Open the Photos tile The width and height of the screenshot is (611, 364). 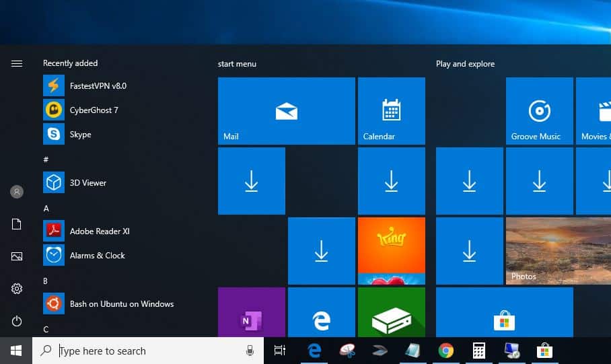[x=559, y=251]
